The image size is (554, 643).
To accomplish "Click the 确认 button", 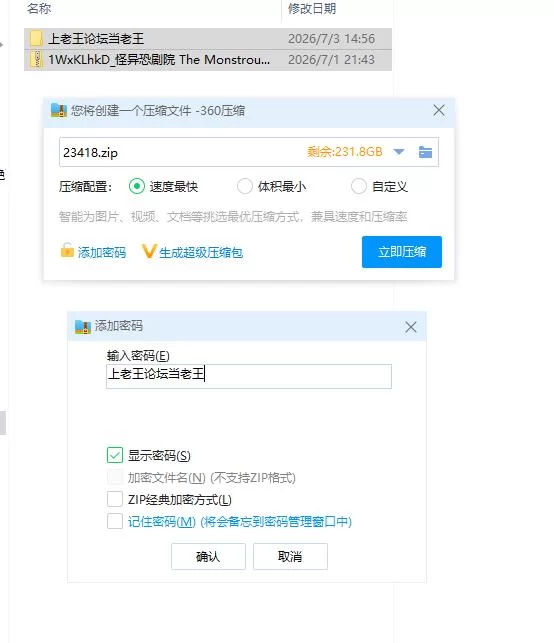I will pyautogui.click(x=208, y=556).
